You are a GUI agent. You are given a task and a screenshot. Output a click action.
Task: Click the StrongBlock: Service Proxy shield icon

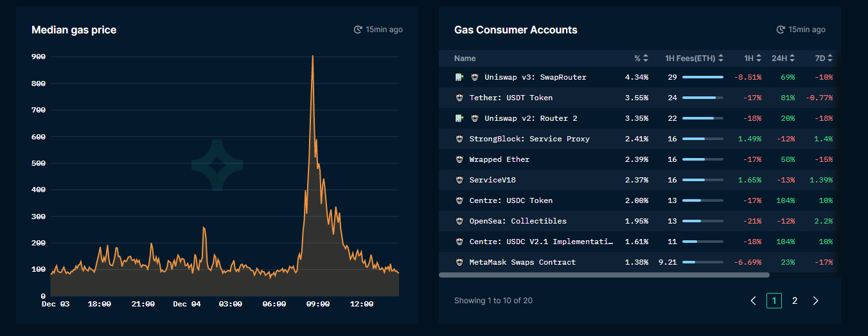(x=459, y=139)
